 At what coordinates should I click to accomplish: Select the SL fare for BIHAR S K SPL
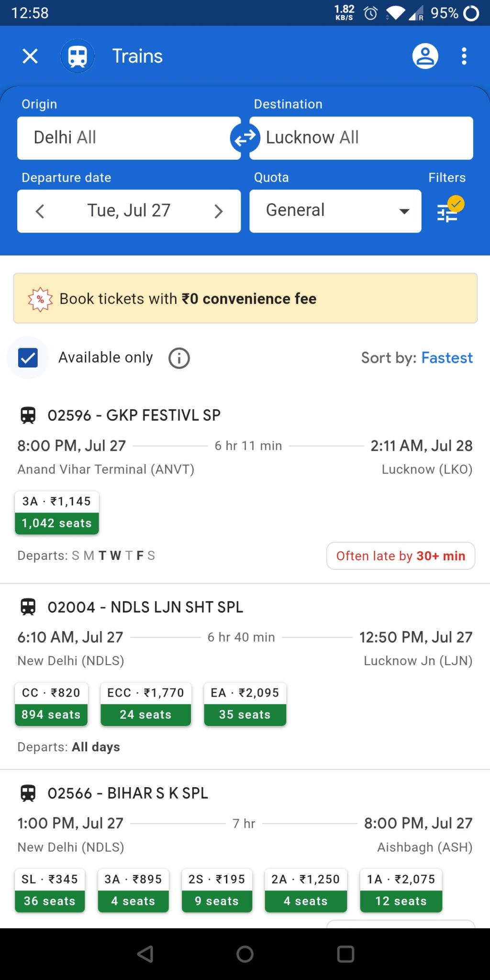pyautogui.click(x=49, y=890)
